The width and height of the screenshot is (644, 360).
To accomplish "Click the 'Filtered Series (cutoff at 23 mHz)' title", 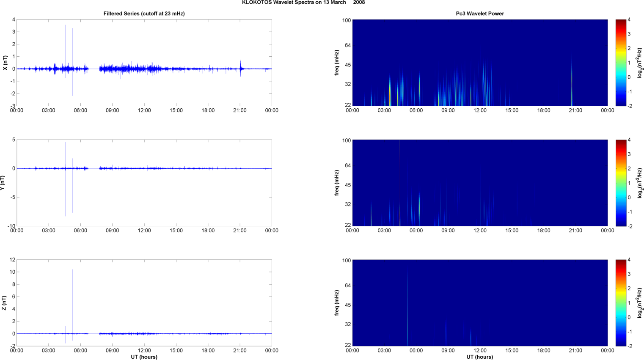I will [x=144, y=14].
